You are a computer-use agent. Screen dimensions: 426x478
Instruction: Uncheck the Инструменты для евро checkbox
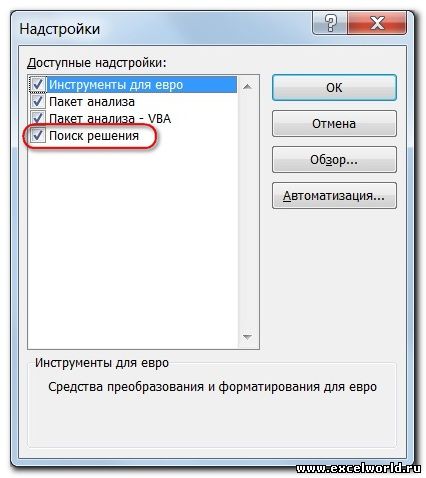click(x=38, y=85)
